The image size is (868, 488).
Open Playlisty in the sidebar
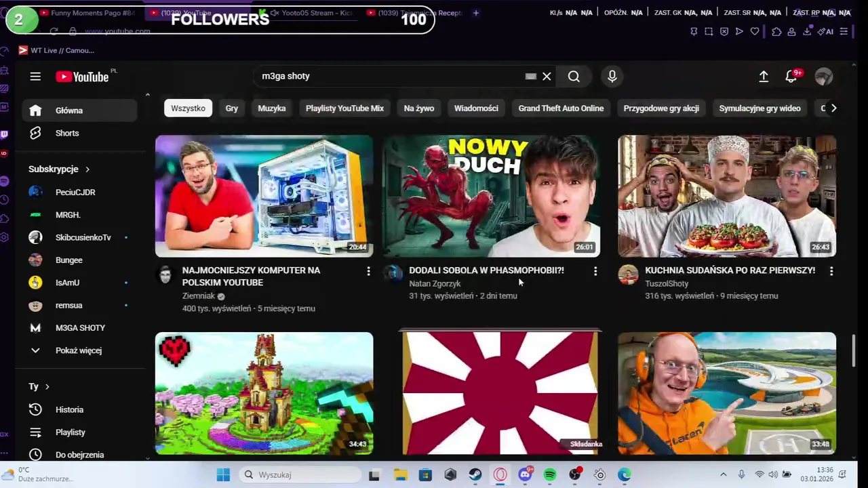80,432
